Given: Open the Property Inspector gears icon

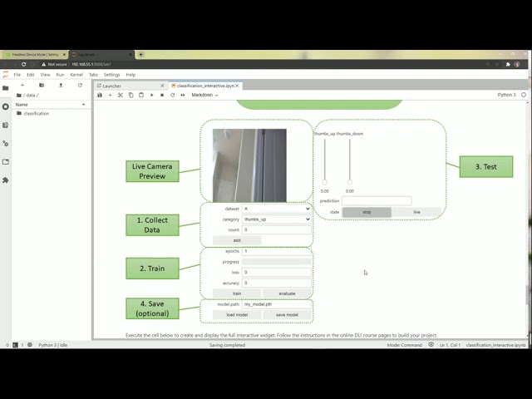Looking at the screenshot, I should pos(6,144).
